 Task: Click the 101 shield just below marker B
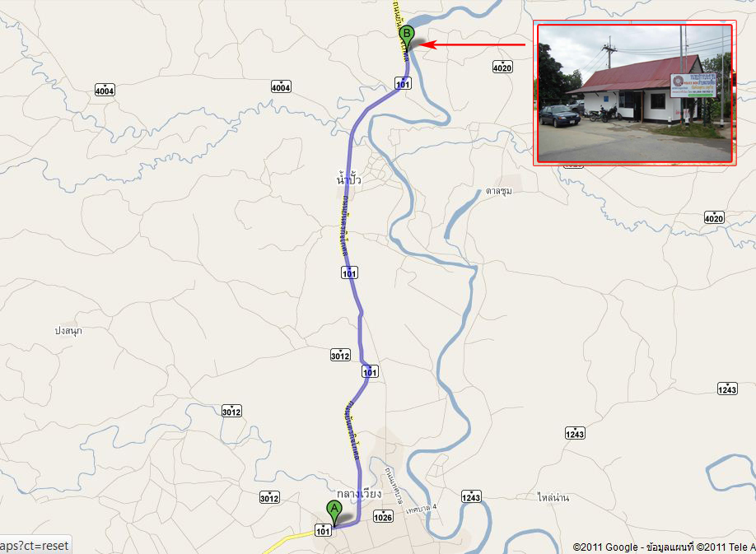click(403, 83)
